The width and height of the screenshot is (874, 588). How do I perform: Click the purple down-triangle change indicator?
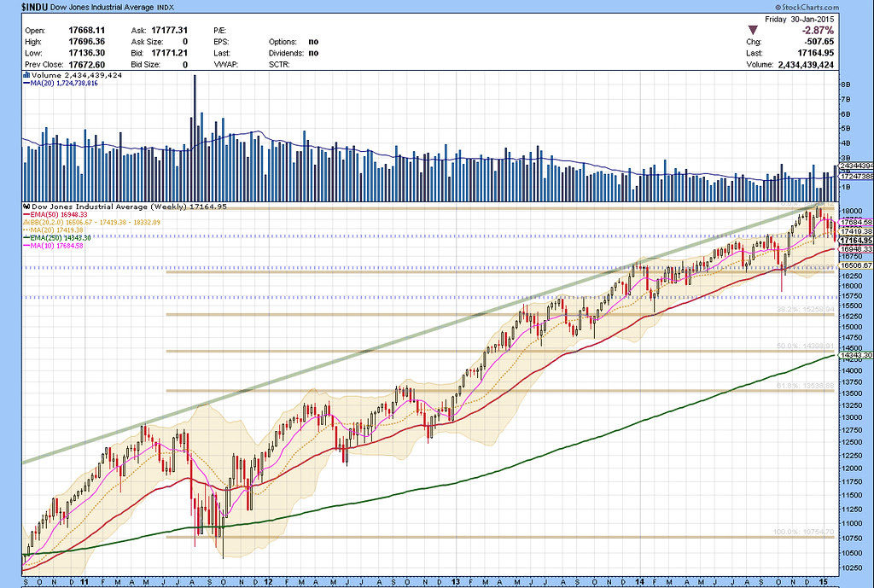tap(753, 30)
